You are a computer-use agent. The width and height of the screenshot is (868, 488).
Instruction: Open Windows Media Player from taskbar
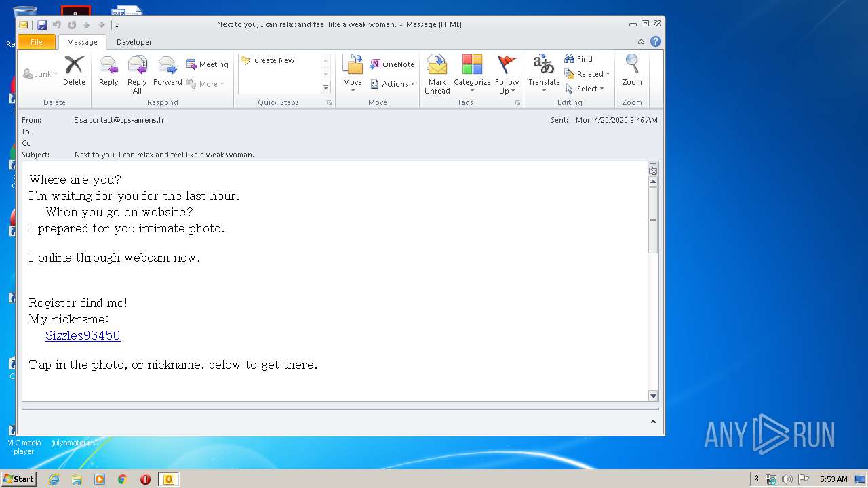point(100,479)
